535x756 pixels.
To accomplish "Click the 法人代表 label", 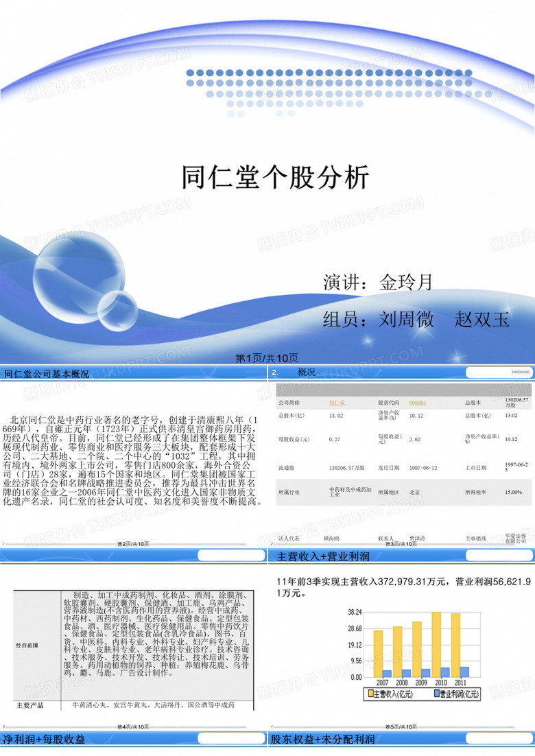I will (x=289, y=539).
